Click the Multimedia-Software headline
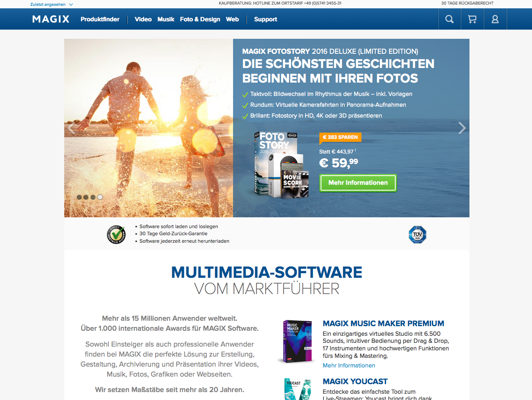Image resolution: width=532 pixels, height=400 pixels. click(267, 272)
